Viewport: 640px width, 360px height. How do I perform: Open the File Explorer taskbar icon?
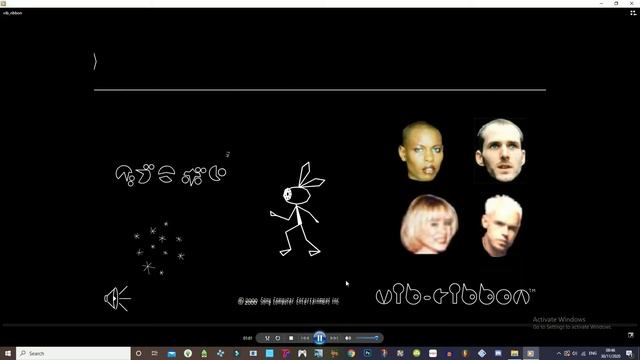[514, 353]
